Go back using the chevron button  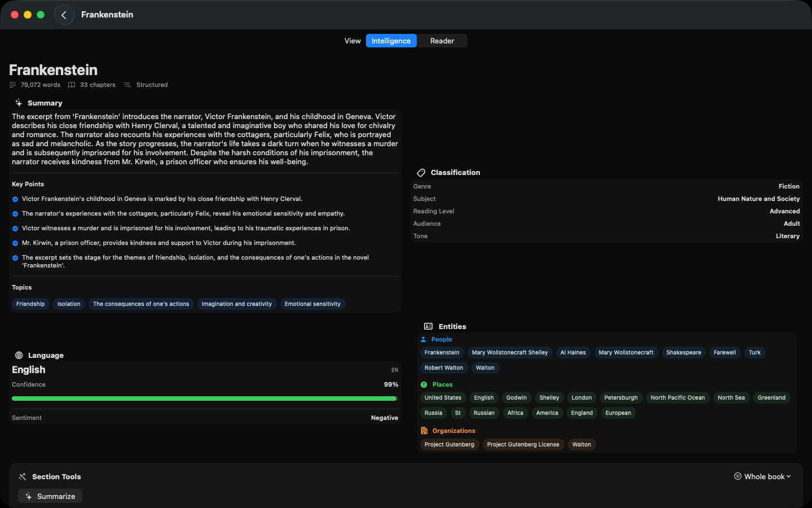[64, 15]
